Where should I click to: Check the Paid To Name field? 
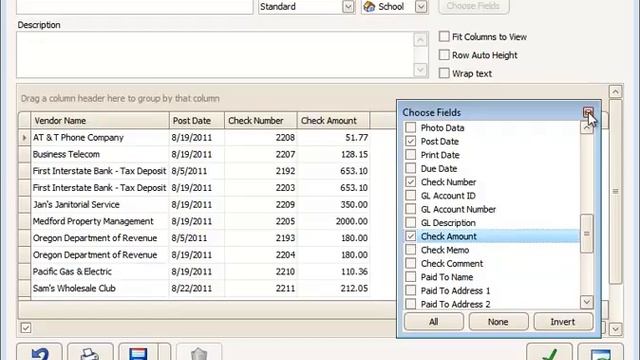[411, 277]
